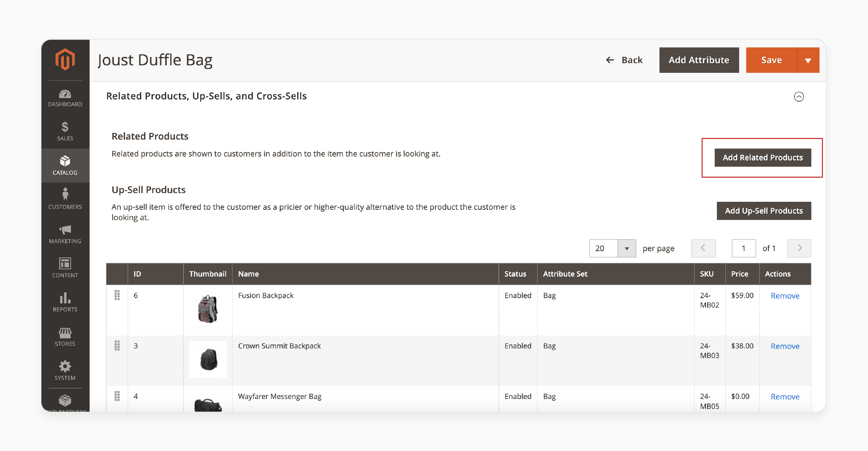Click the drag handle for Fusion Backpack row
This screenshot has height=451, width=868.
pyautogui.click(x=117, y=295)
